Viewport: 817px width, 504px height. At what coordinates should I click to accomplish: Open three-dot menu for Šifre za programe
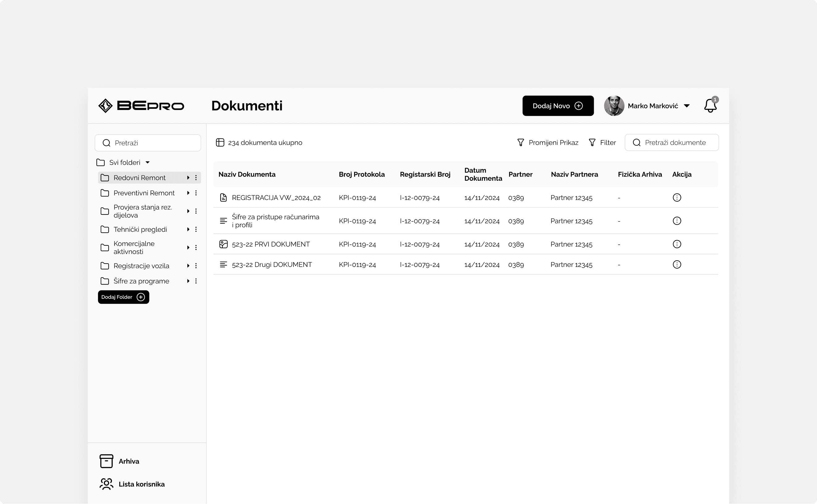[x=196, y=281]
